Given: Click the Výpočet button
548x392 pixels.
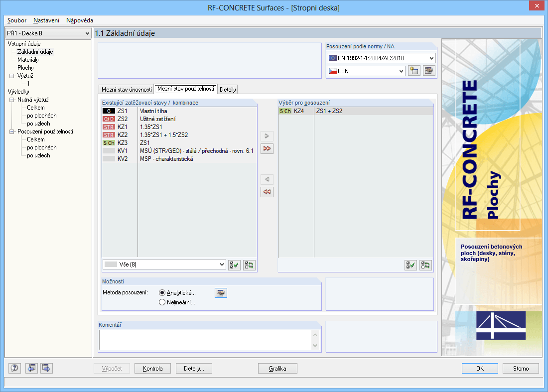Looking at the screenshot, I should [x=112, y=368].
